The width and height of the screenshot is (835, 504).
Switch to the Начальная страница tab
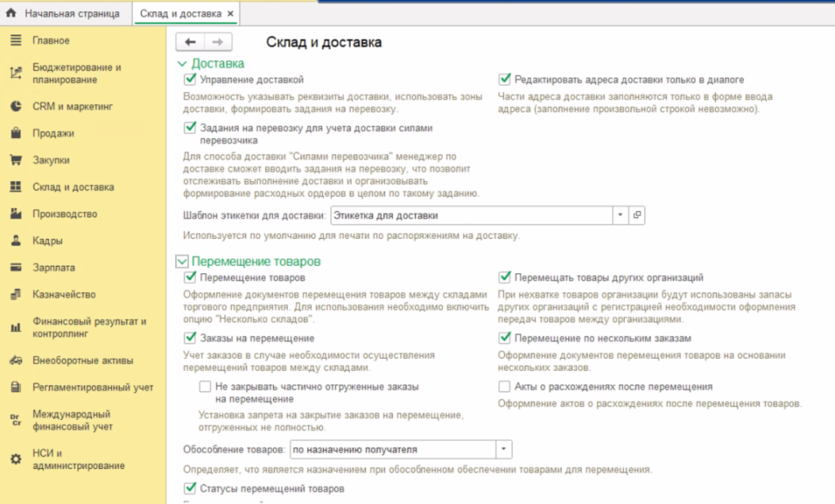point(72,14)
